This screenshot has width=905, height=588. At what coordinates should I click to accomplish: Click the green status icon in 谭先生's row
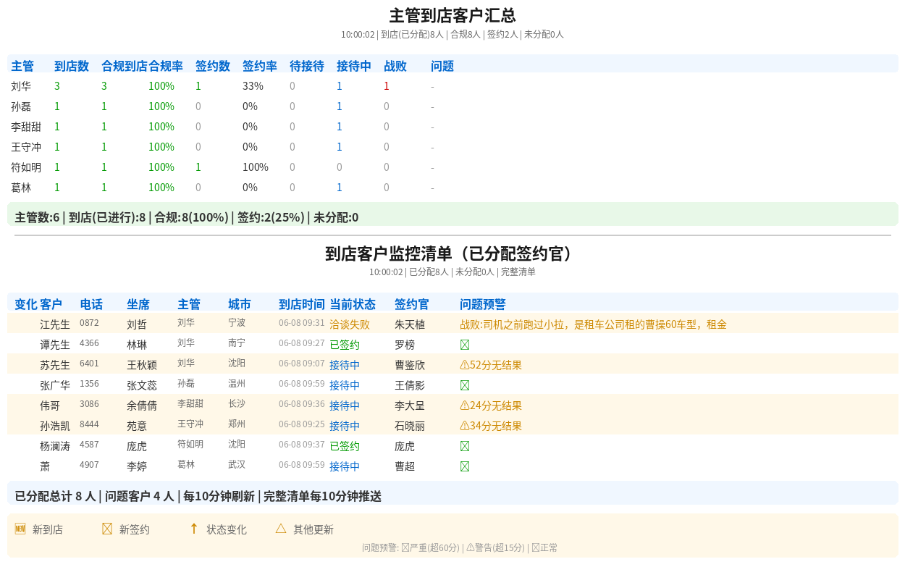tap(465, 345)
